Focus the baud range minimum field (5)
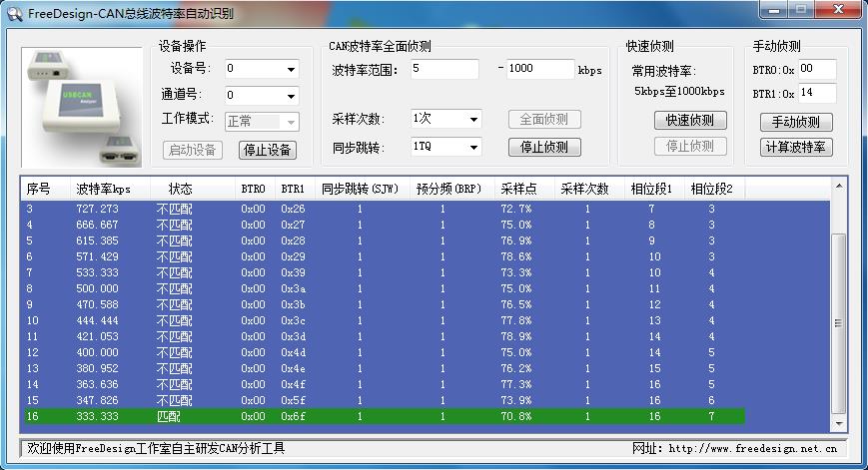 tap(444, 69)
